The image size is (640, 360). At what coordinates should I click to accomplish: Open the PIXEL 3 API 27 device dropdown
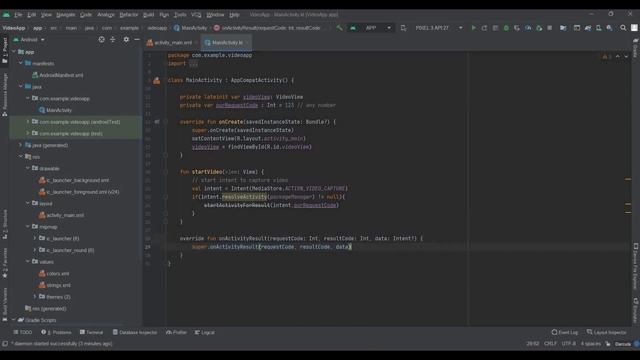pos(438,28)
